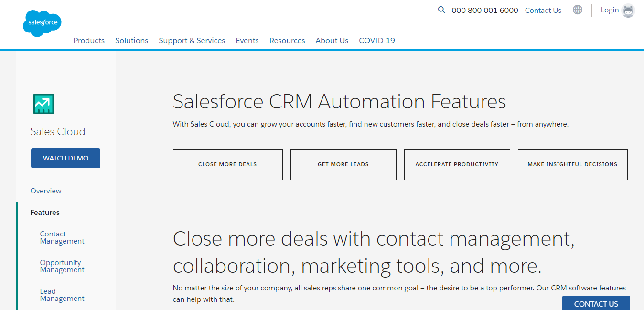
Task: Click the Salesforce CRM Automation Features heading
Action: tap(339, 102)
